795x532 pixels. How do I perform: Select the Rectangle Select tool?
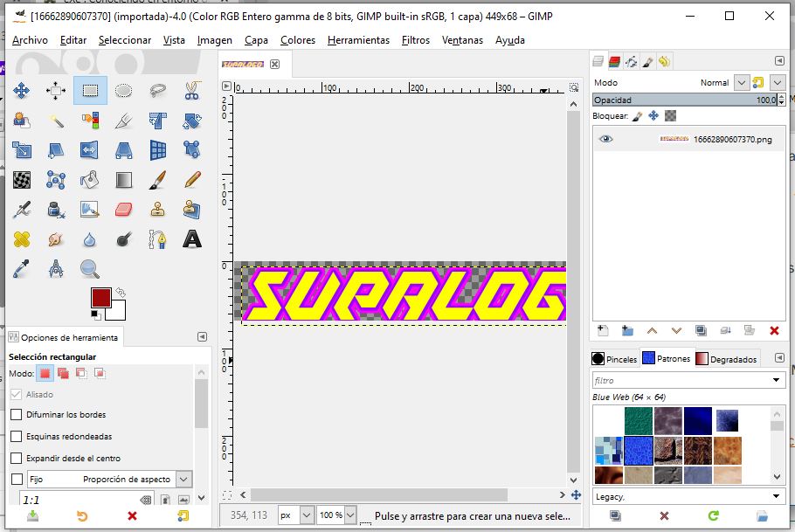[90, 91]
